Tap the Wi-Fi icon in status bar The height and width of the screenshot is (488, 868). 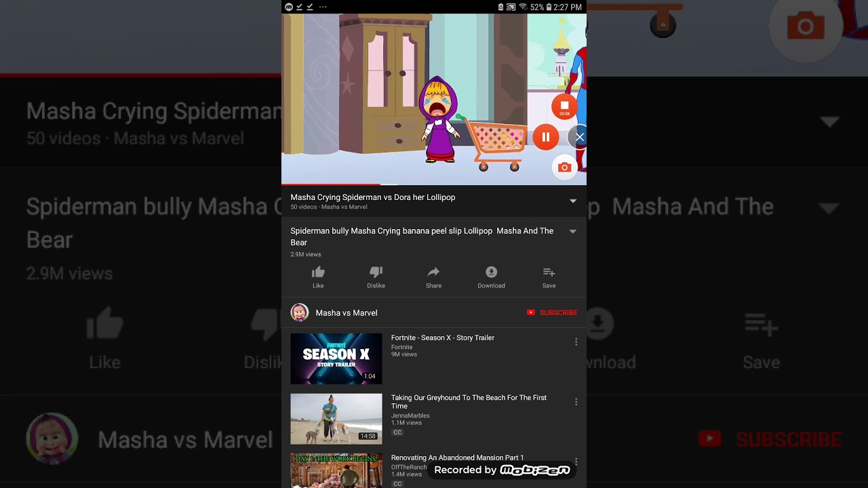coord(523,7)
